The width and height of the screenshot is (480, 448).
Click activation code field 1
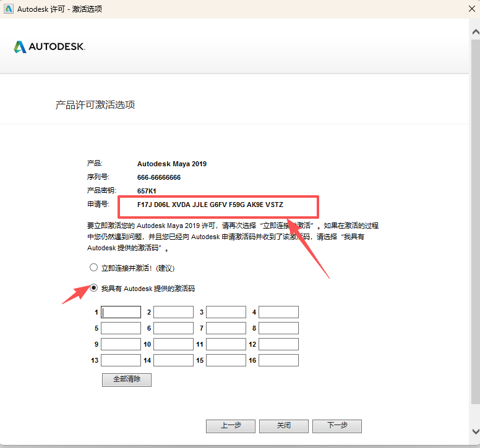click(121, 312)
